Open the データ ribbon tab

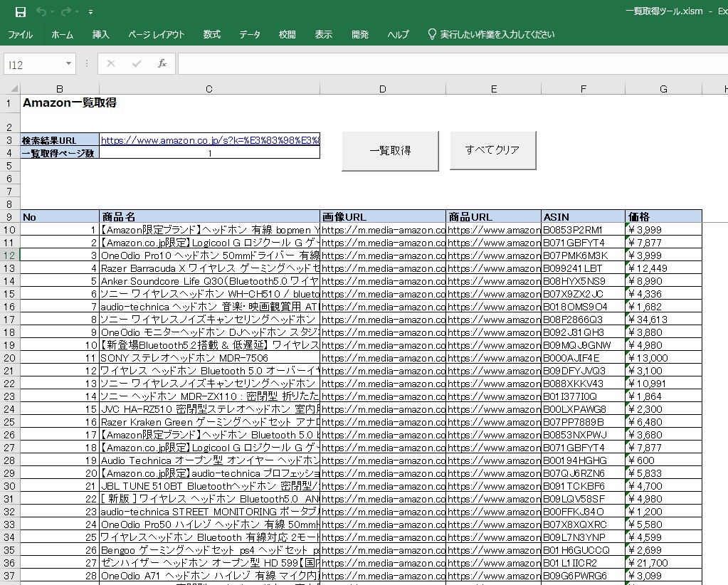[x=250, y=34]
